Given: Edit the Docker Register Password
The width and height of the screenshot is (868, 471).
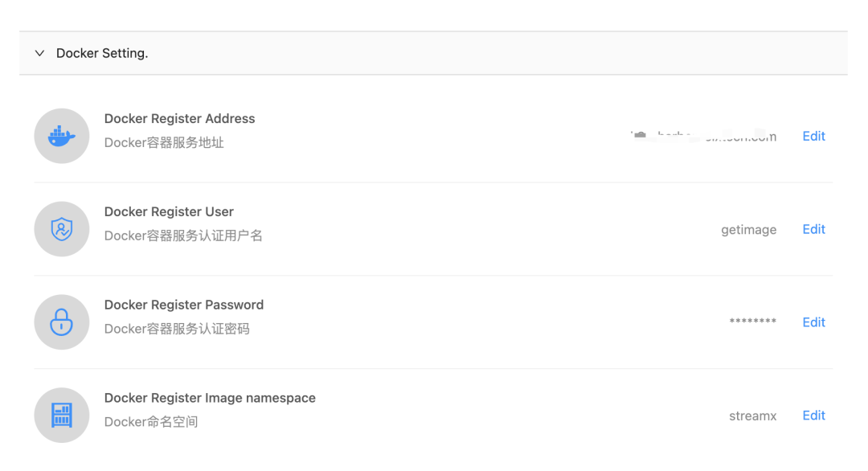Looking at the screenshot, I should tap(813, 322).
